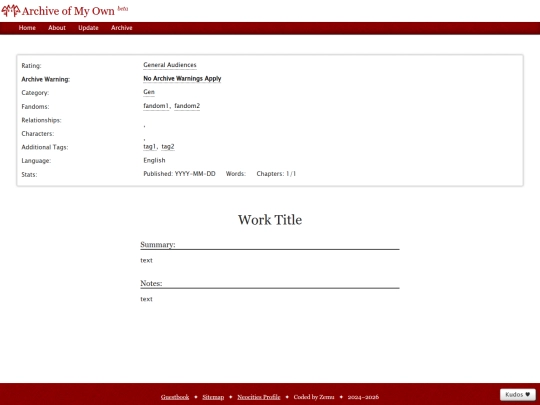Select the Gen category link
This screenshot has width=540, height=405.
click(x=149, y=92)
